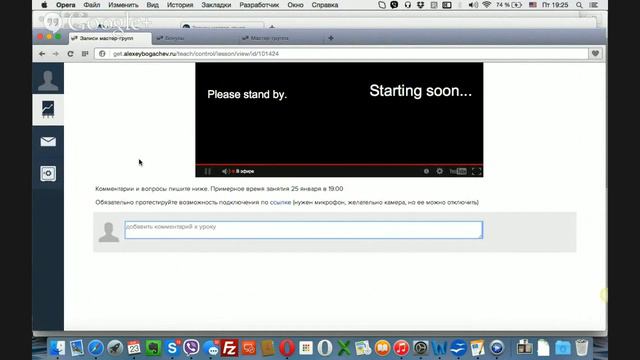Open the Справка menu
Screen dimensions: 640x360
point(325,5)
